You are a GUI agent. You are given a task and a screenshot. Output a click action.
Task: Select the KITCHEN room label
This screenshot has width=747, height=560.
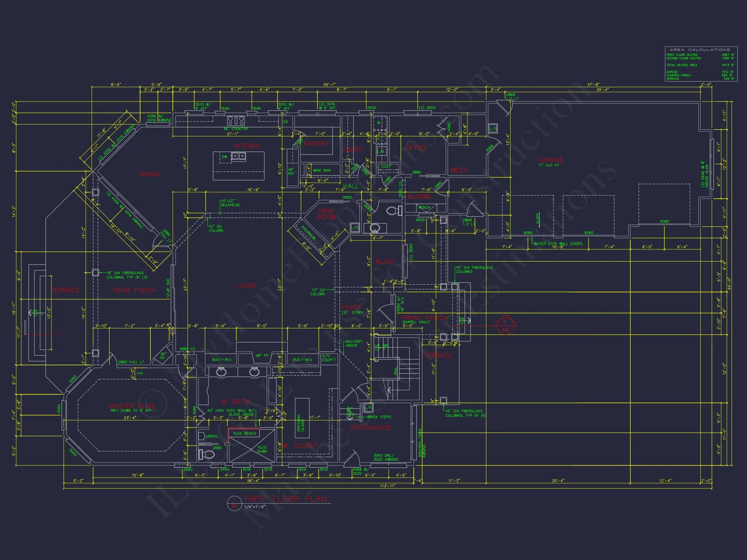247,146
